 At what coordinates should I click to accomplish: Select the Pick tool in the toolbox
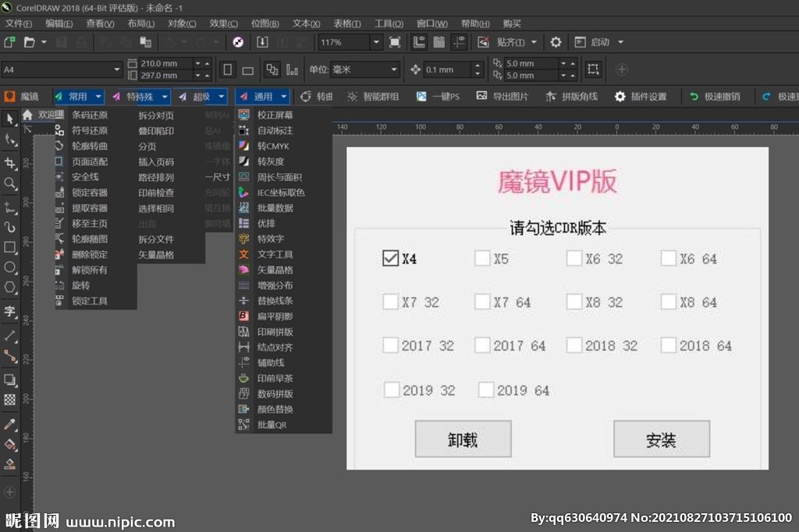tap(10, 119)
